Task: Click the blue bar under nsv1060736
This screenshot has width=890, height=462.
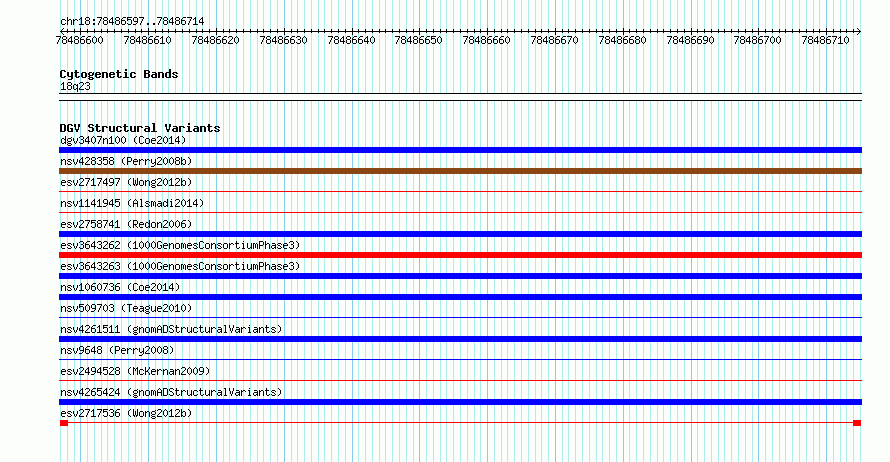Action: pyautogui.click(x=460, y=297)
